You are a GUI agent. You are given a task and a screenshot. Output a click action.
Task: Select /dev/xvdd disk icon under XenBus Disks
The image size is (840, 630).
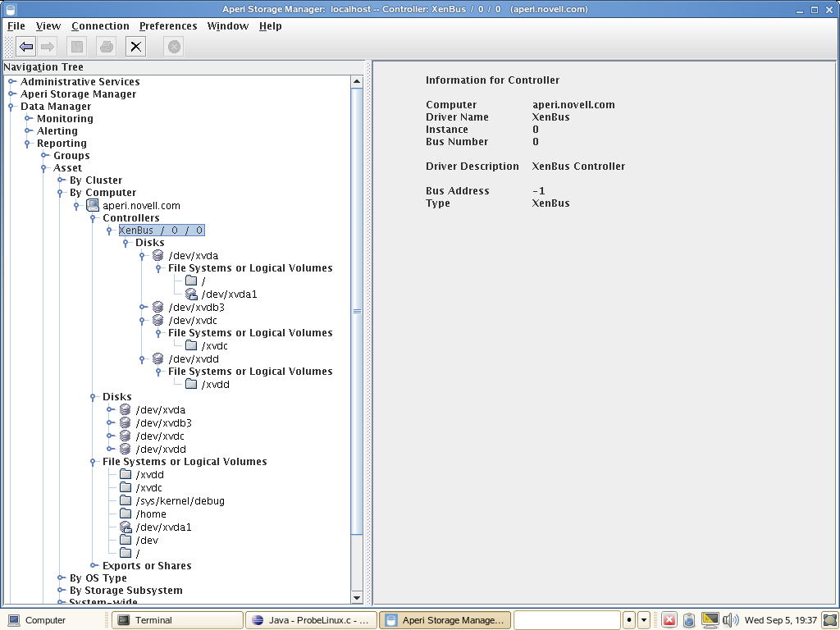click(157, 358)
